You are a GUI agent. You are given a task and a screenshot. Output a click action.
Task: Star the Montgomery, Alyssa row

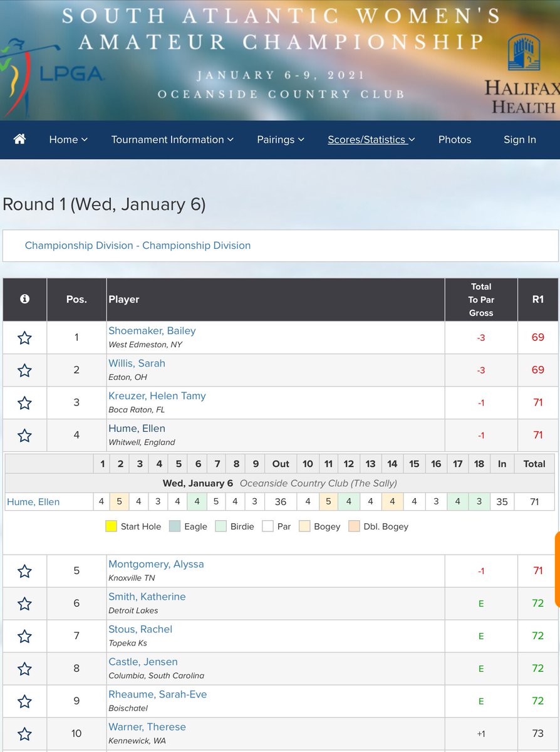24,571
